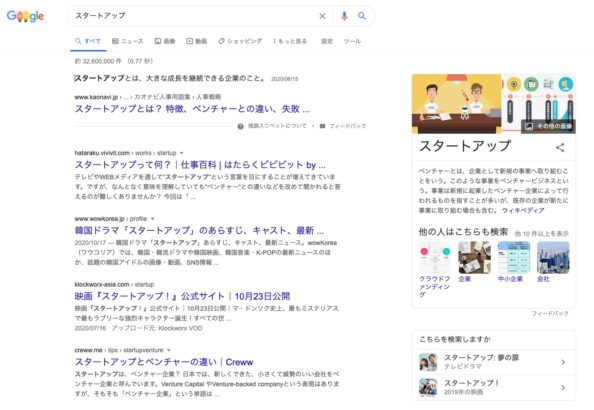The height and width of the screenshot is (410, 594).
Task: Open the ツール tools menu
Action: pos(352,41)
